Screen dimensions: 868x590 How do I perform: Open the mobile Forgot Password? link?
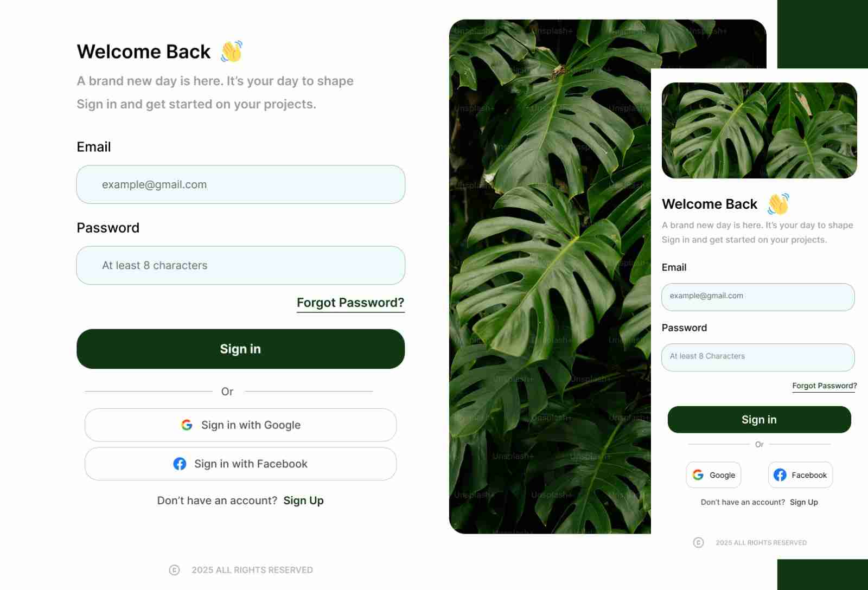824,386
